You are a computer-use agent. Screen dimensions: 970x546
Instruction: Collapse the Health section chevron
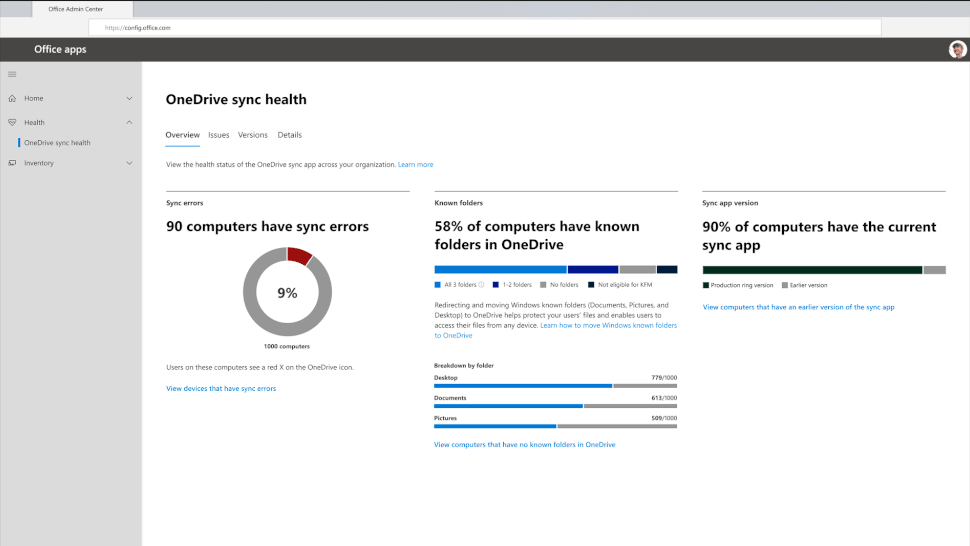[x=129, y=122]
